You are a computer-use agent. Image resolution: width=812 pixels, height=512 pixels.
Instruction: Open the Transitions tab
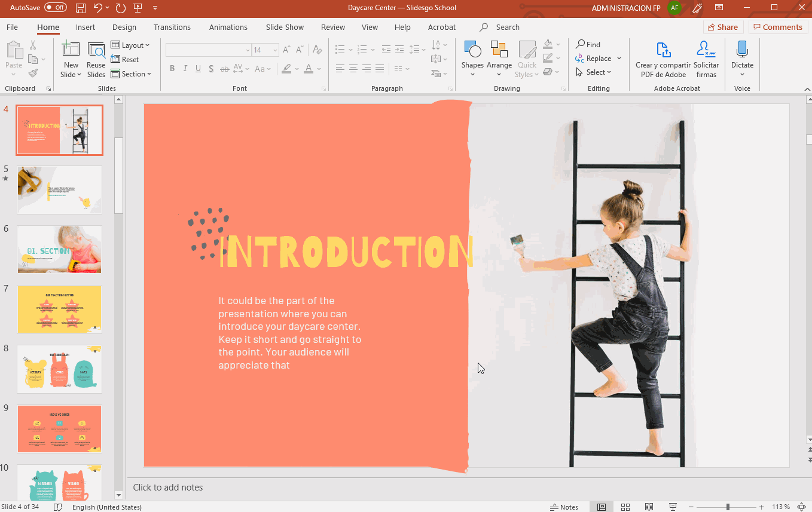tap(172, 27)
